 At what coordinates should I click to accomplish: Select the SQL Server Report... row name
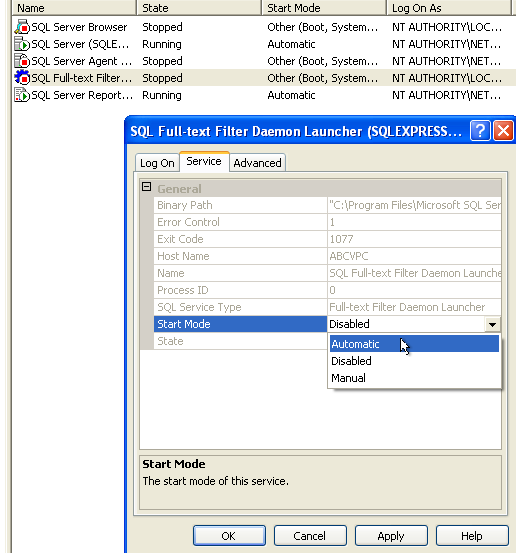tap(82, 95)
